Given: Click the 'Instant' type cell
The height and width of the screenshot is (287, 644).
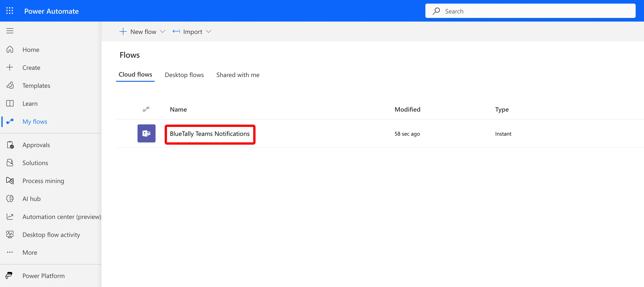Looking at the screenshot, I should tap(503, 134).
